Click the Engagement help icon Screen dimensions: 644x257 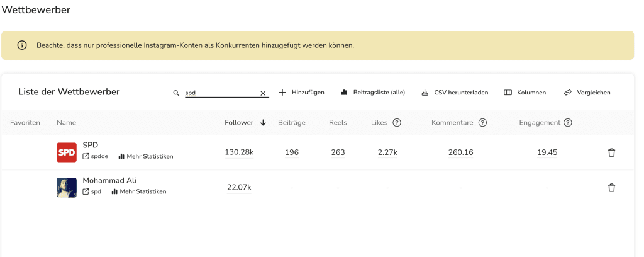pos(568,123)
